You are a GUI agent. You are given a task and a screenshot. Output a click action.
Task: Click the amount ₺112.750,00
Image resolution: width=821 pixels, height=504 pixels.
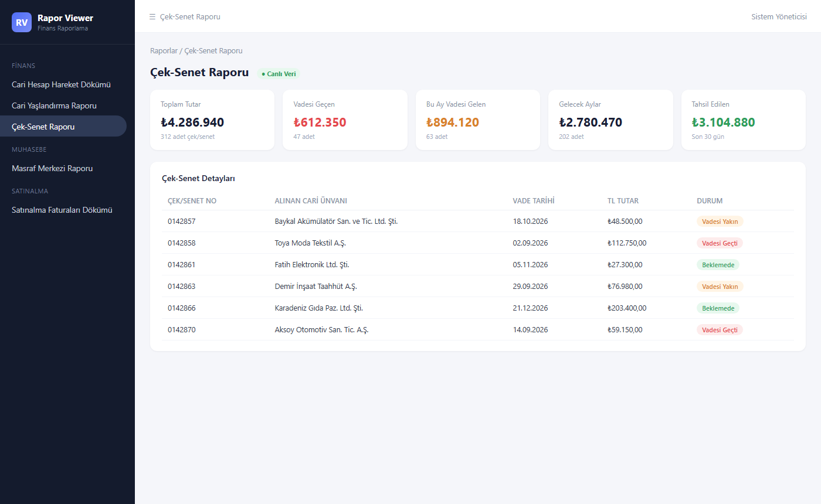click(627, 243)
